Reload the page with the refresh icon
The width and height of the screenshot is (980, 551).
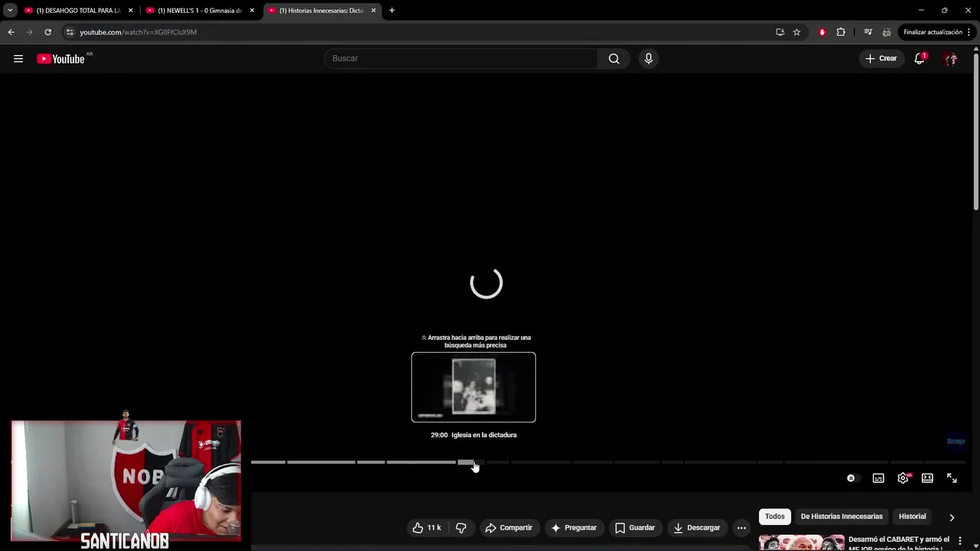(x=47, y=32)
